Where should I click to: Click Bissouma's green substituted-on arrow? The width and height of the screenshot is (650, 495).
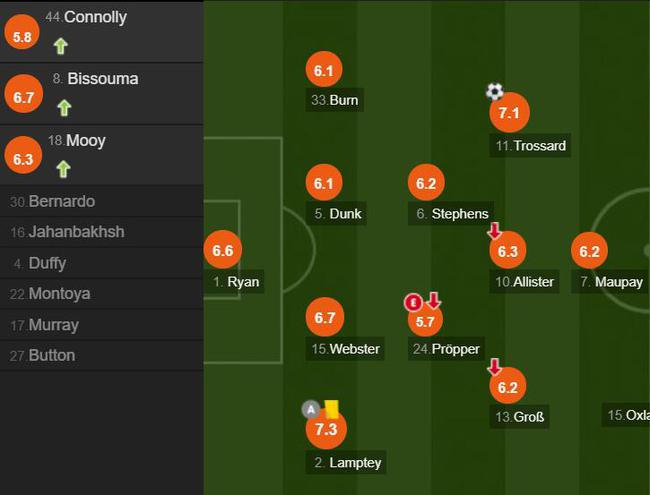pyautogui.click(x=64, y=107)
